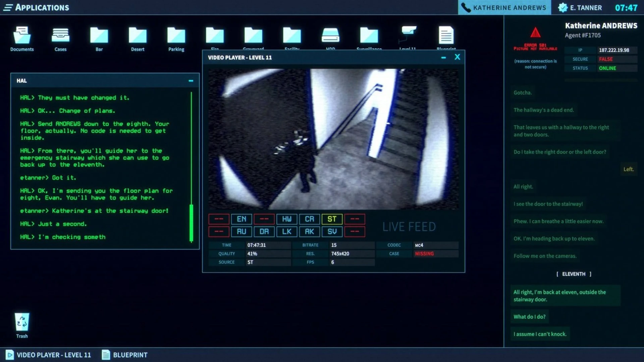Click the clock showing 07:47
Image resolution: width=644 pixels, height=362 pixels.
(626, 8)
